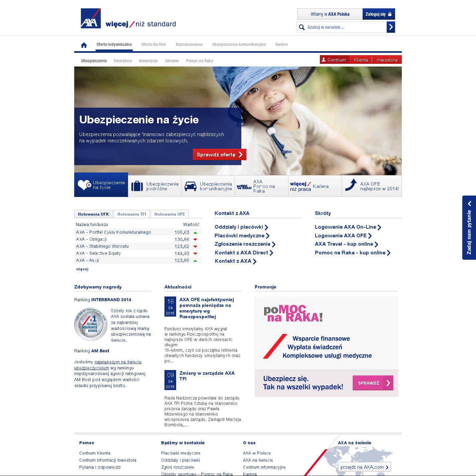This screenshot has height=476, width=476.
Task: Click the #1 Global Insurance Brand badge
Action: click(90, 324)
